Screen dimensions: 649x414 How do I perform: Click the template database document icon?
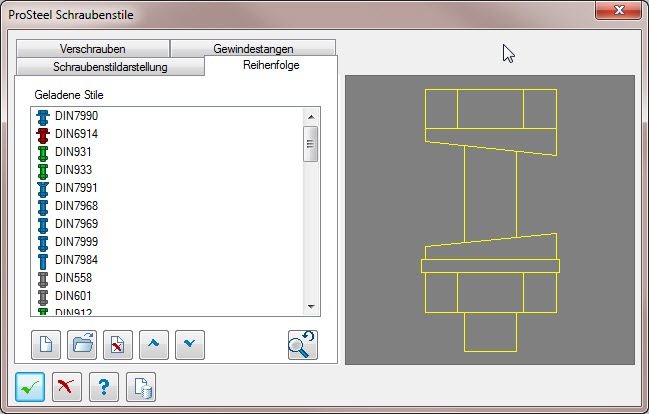click(x=141, y=387)
